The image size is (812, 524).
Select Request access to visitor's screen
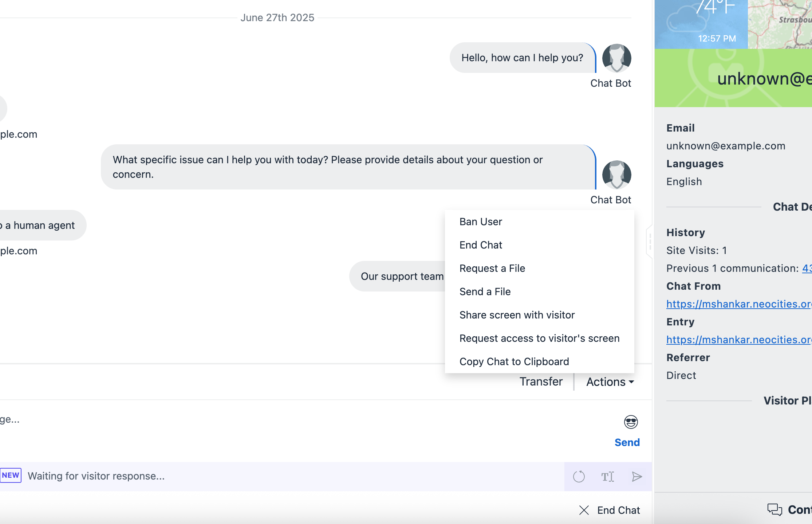click(539, 338)
